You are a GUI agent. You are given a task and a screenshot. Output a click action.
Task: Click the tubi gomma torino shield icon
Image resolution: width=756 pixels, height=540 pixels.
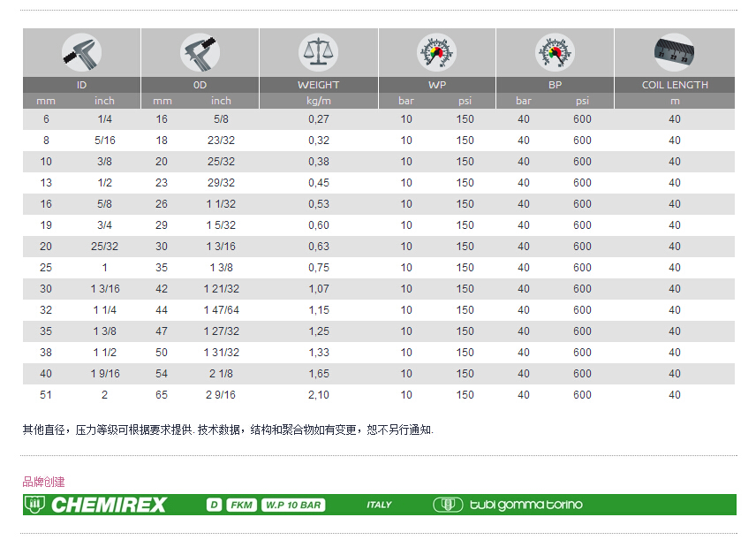[448, 505]
